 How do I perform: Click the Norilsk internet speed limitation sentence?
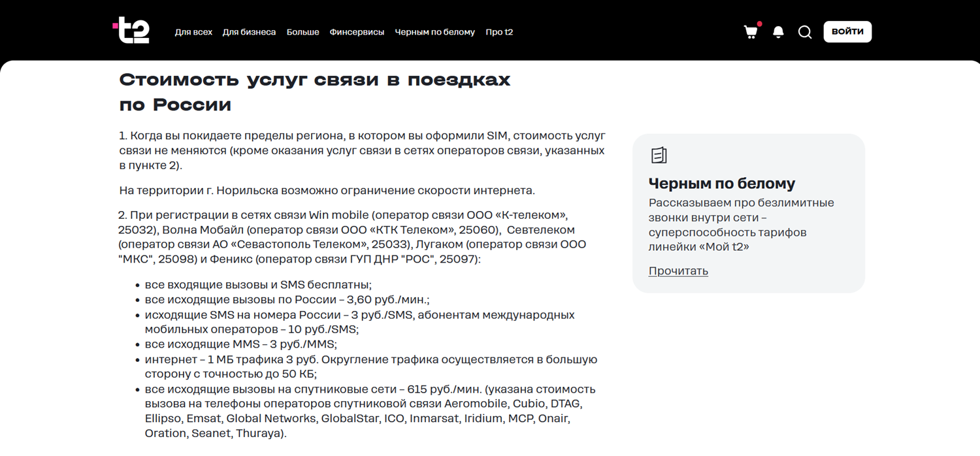(327, 191)
